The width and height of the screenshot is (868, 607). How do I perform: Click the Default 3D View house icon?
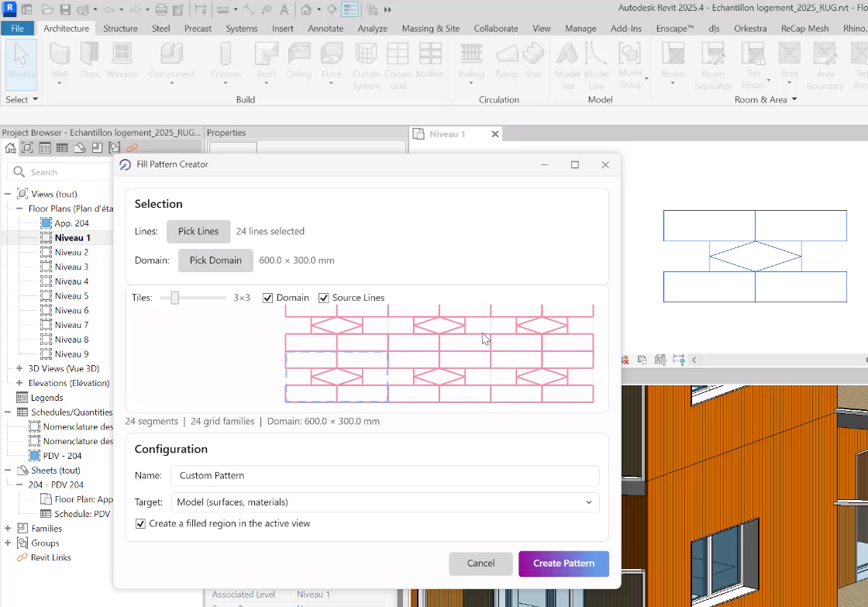pyautogui.click(x=306, y=9)
